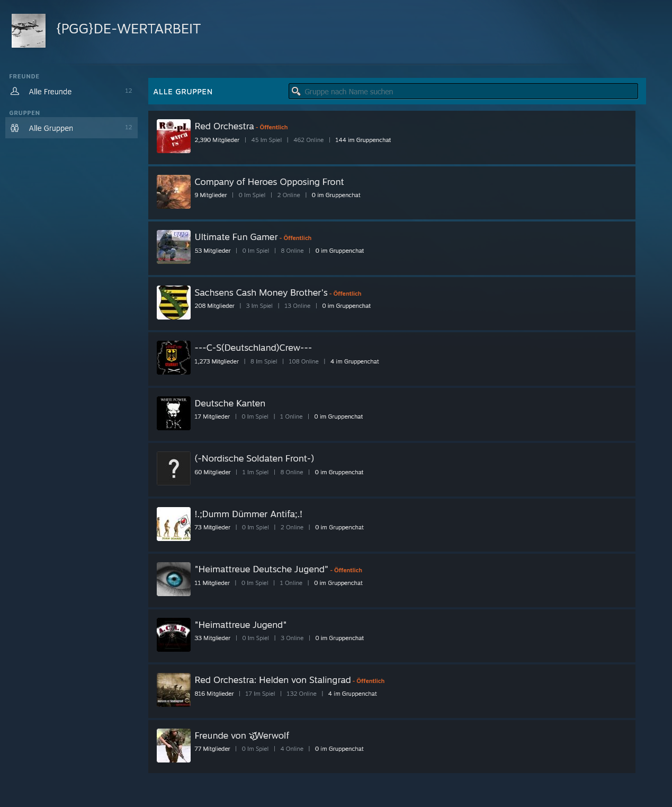Image resolution: width=672 pixels, height=807 pixels.
Task: Open the Red Orchestra group avatar
Action: point(173,136)
